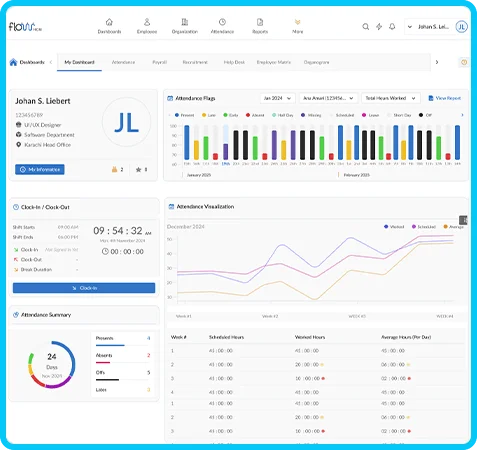
Task: Select the My Dashboard tab
Action: [79, 62]
